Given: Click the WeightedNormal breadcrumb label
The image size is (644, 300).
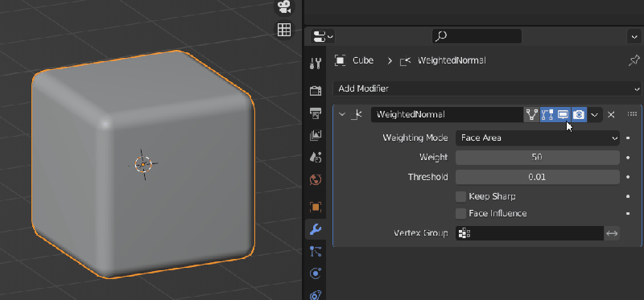Looking at the screenshot, I should click(x=452, y=61).
